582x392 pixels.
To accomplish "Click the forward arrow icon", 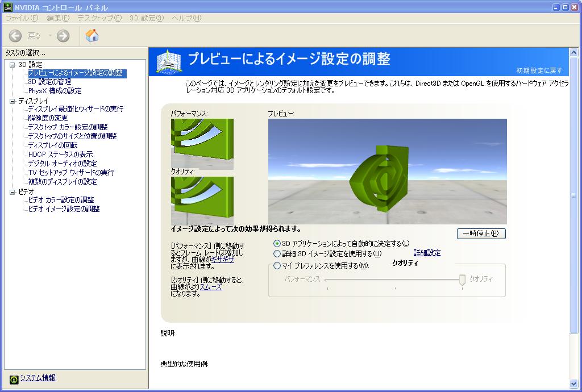I will click(x=63, y=36).
